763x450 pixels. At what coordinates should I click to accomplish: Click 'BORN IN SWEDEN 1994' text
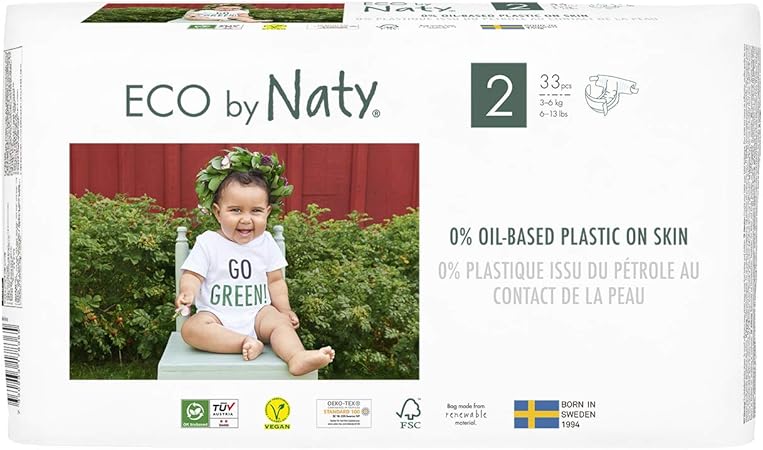click(578, 414)
